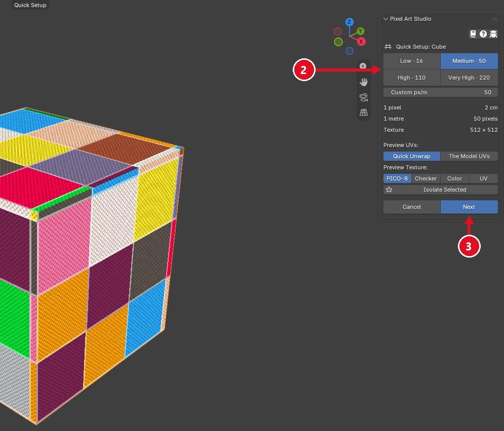Toggle the camera view icon
The height and width of the screenshot is (431, 504).
[x=364, y=97]
